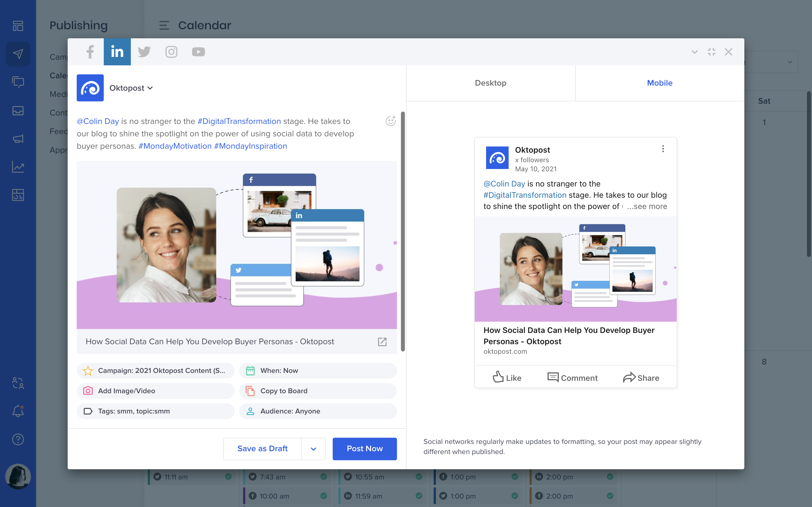Select the YouTube network icon
The image size is (812, 507).
[x=198, y=52]
